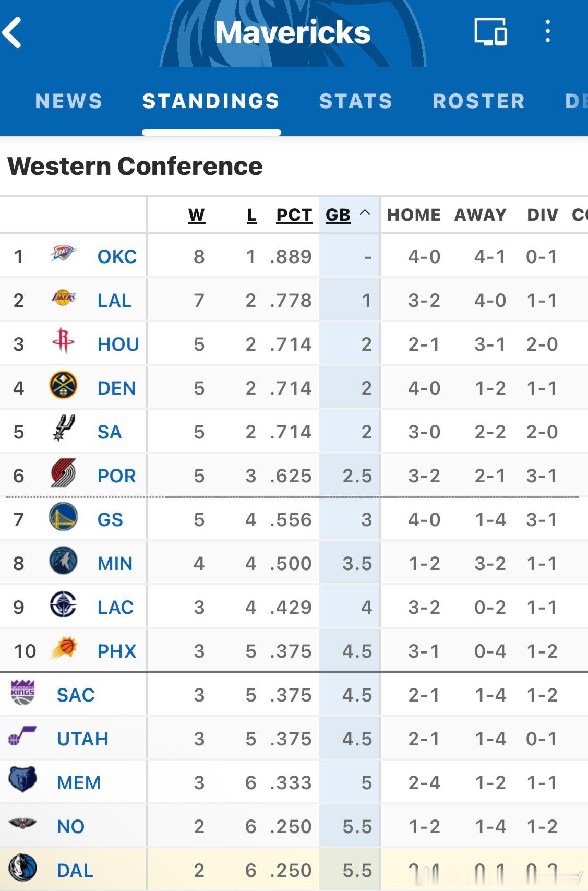Open the Roster tab

(478, 101)
